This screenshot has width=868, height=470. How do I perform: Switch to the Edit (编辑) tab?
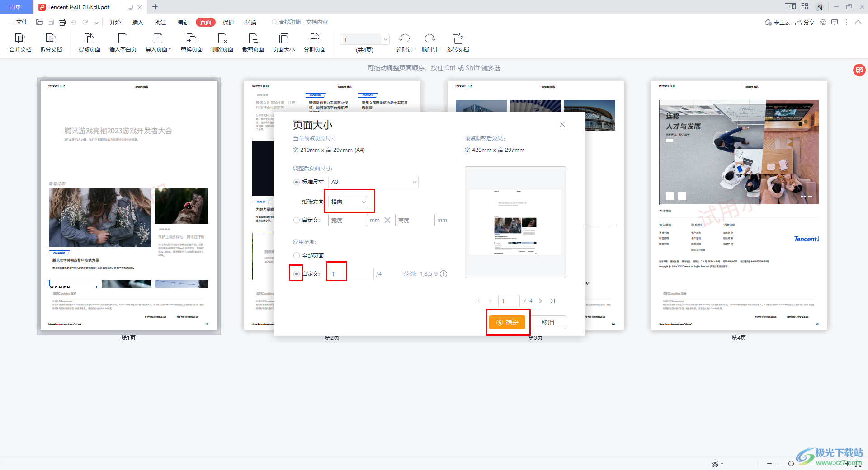point(183,22)
